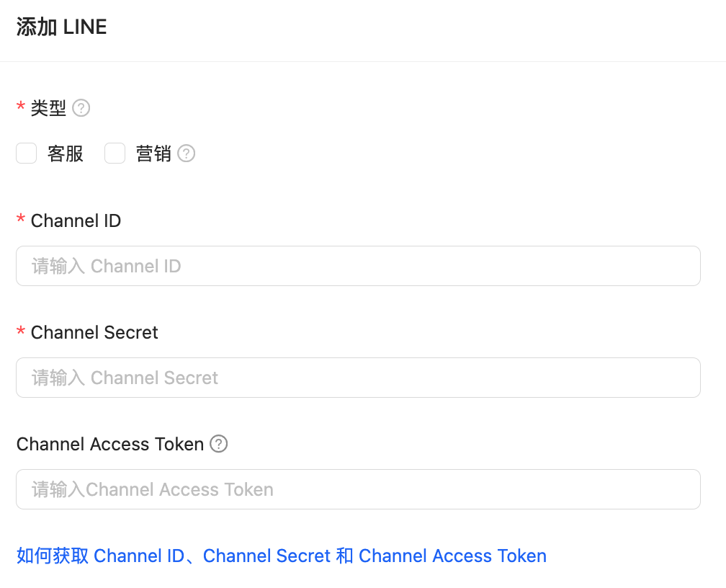Focus the Channel ID input field

point(359,266)
